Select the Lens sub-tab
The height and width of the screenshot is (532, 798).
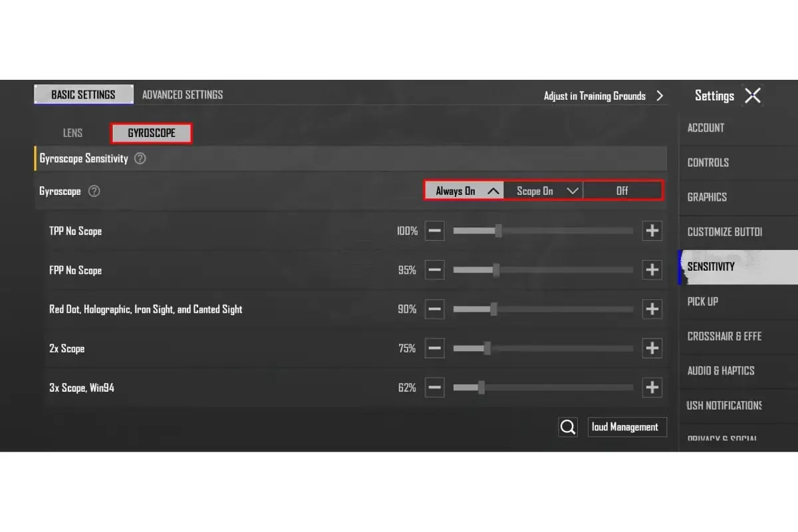[72, 133]
